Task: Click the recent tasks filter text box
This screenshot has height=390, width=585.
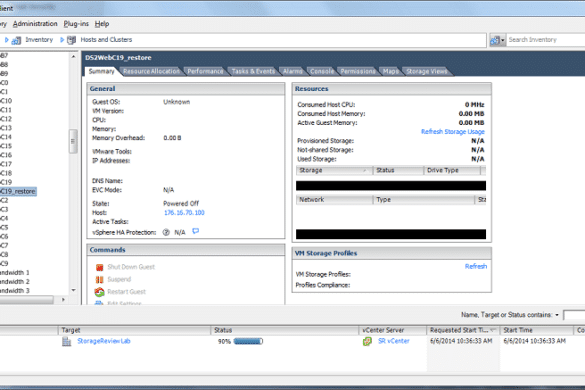Action: [574, 315]
